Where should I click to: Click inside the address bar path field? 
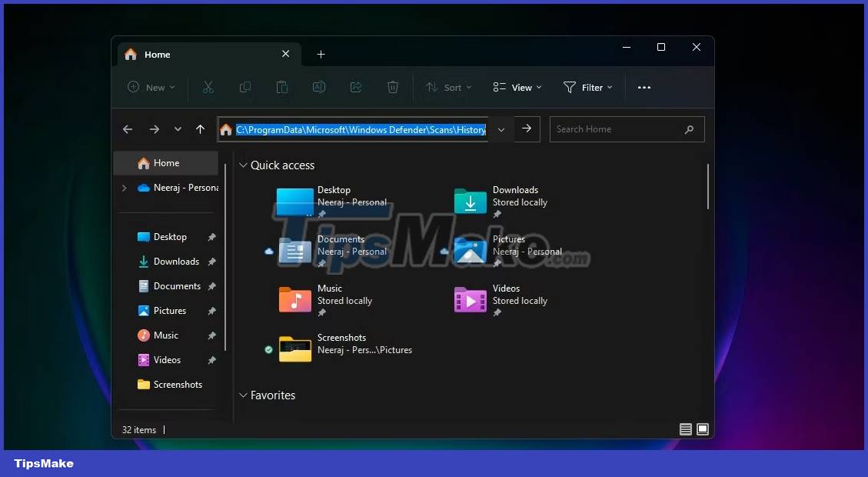click(354, 129)
